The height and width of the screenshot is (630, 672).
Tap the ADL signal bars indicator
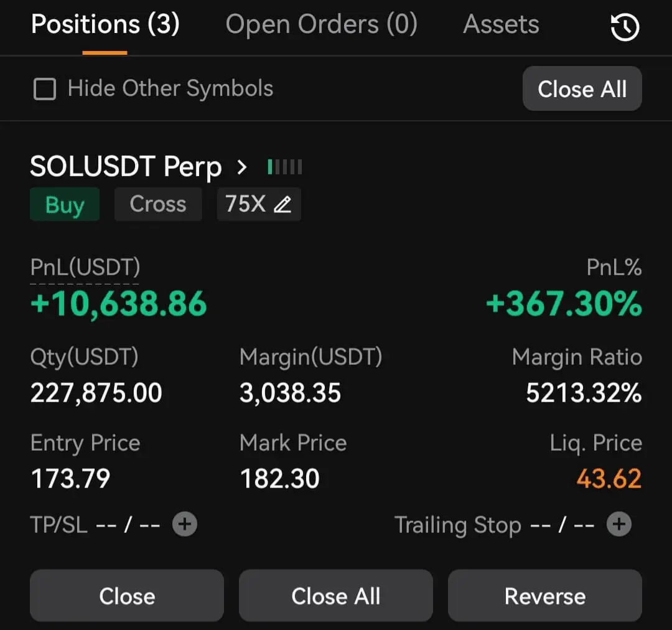285,167
